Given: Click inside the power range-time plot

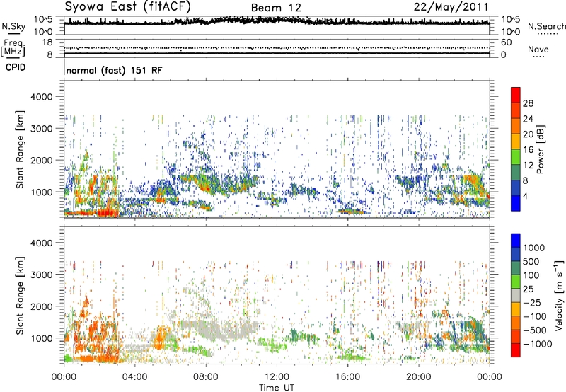Looking at the screenshot, I should (277, 149).
